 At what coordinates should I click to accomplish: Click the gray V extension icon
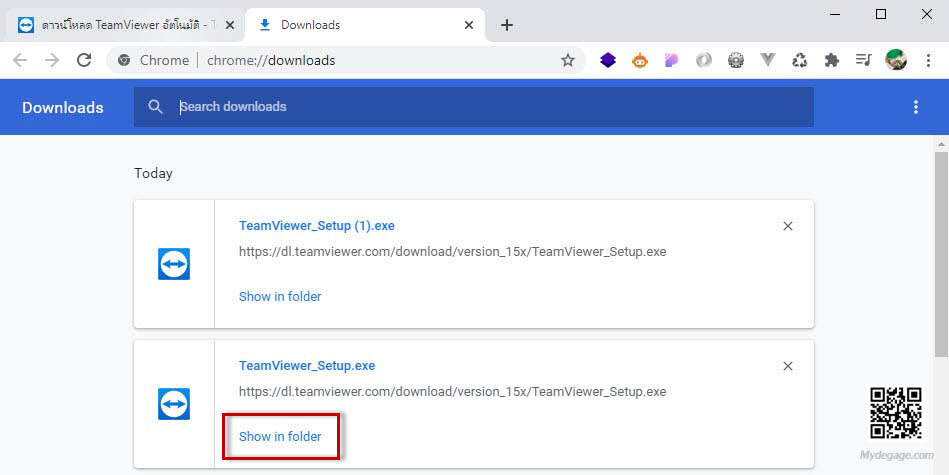point(767,60)
